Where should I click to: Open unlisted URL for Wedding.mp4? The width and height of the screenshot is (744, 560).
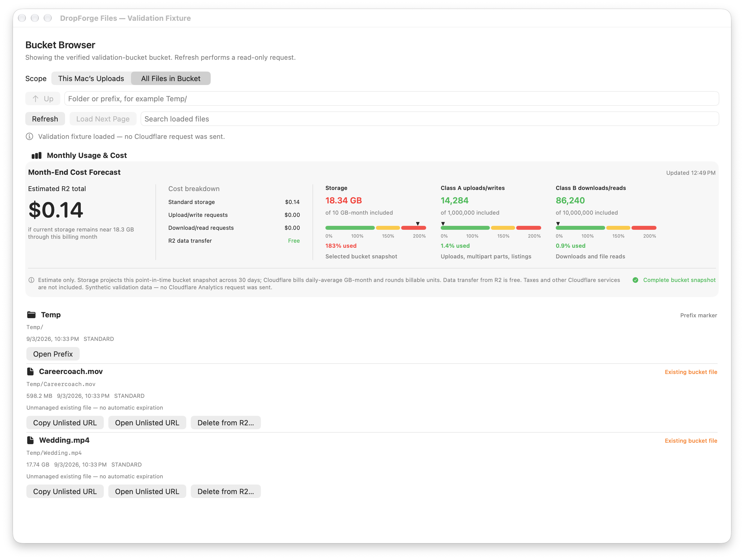click(147, 491)
